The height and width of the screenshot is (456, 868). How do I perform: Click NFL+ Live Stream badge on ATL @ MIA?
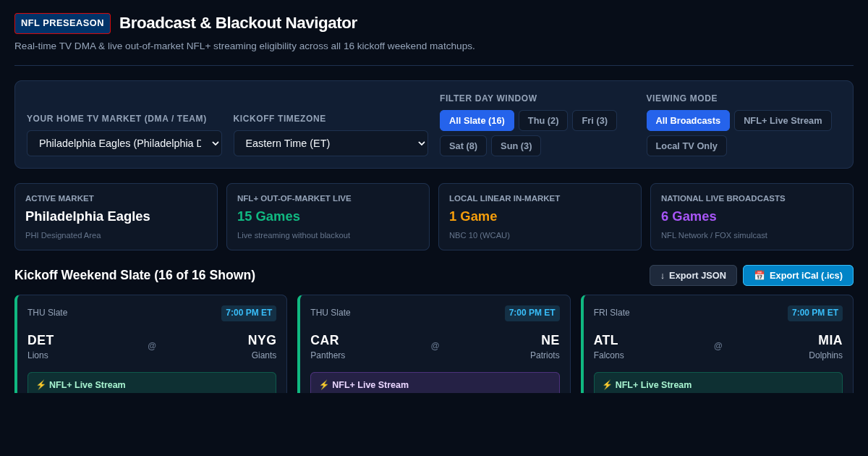[718, 383]
